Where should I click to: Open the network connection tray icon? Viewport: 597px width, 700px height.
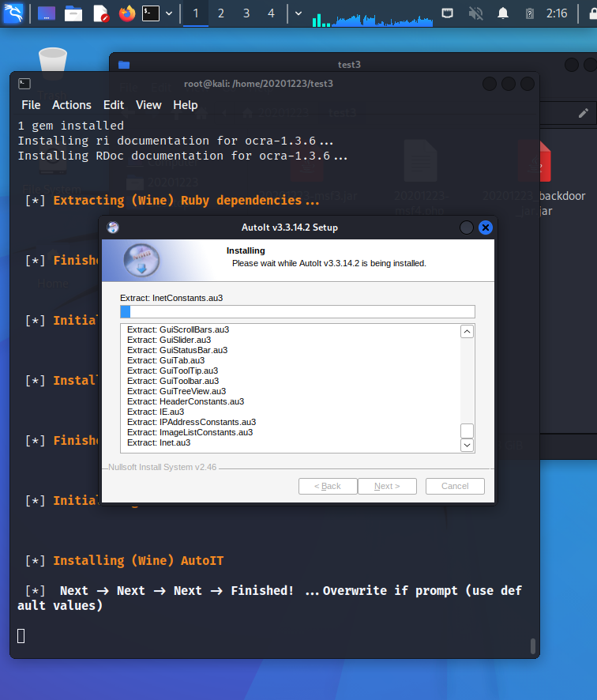point(447,13)
